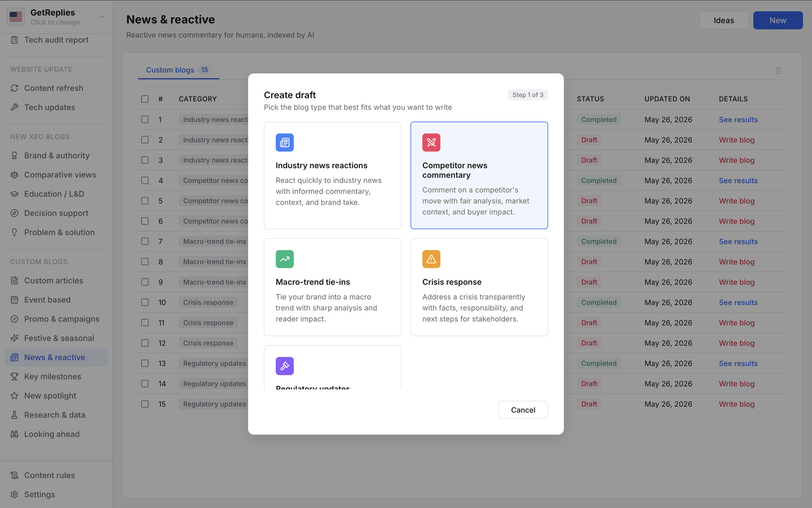Click the green Macro-trend tie-ins chart icon
Image resolution: width=812 pixels, height=508 pixels.
coord(285,259)
